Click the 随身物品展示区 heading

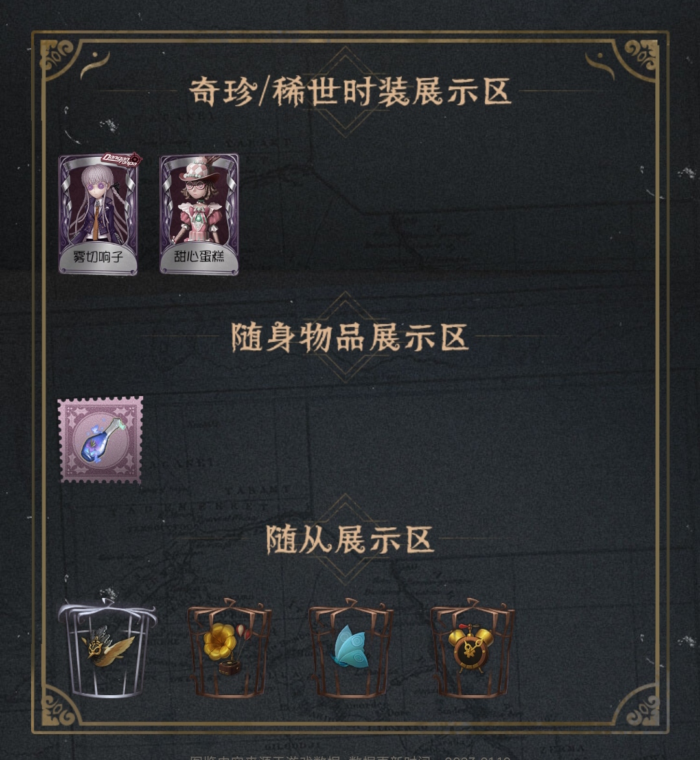[350, 337]
